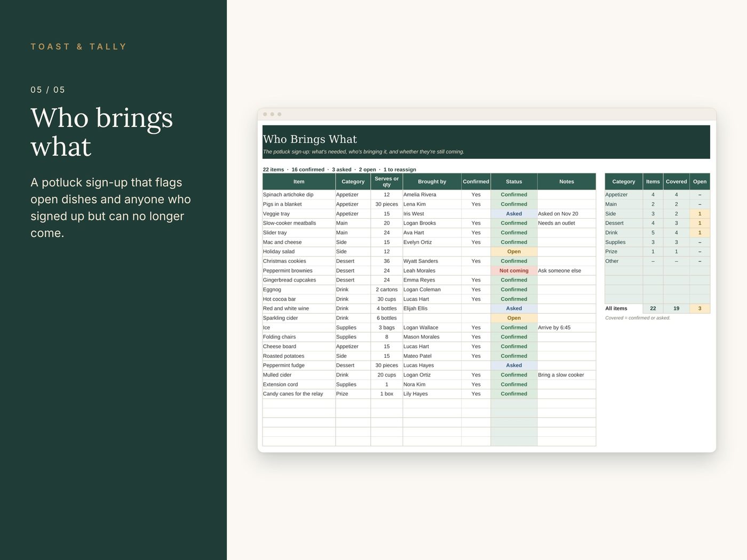Click the "Leah Morales" cell
Viewport: 747px width, 560px height.
432,270
